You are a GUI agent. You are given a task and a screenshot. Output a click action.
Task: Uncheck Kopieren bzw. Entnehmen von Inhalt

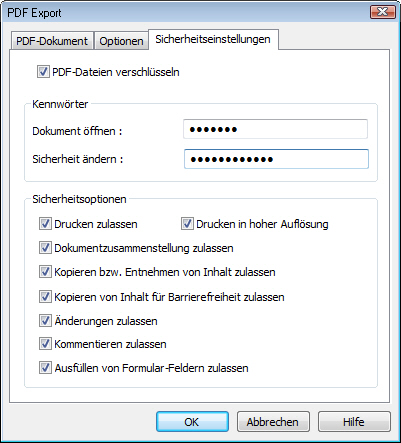(45, 272)
